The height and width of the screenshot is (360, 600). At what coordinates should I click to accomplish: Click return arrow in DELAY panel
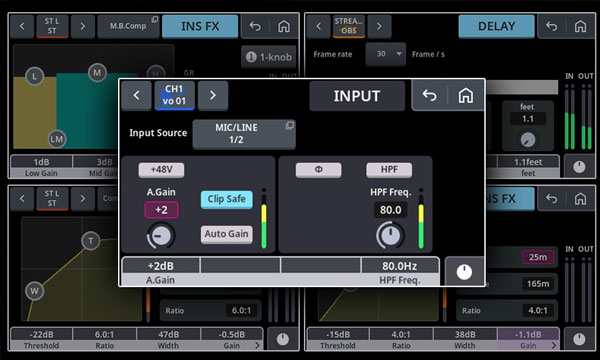coord(551,26)
